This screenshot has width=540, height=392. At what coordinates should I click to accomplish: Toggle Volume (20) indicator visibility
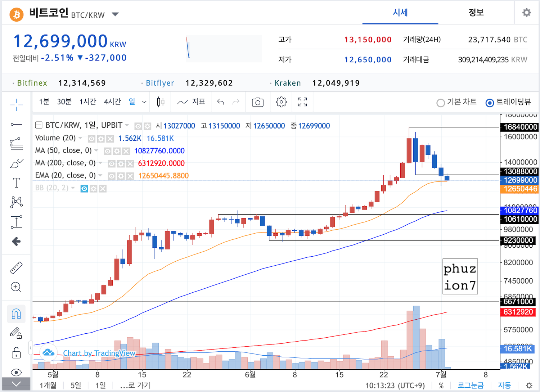coord(91,139)
